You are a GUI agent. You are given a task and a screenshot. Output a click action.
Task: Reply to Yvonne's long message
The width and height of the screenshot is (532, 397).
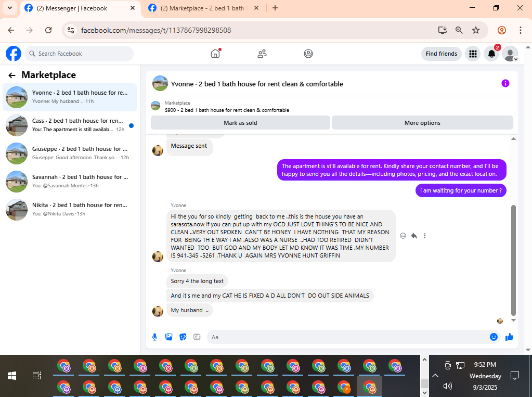(414, 236)
